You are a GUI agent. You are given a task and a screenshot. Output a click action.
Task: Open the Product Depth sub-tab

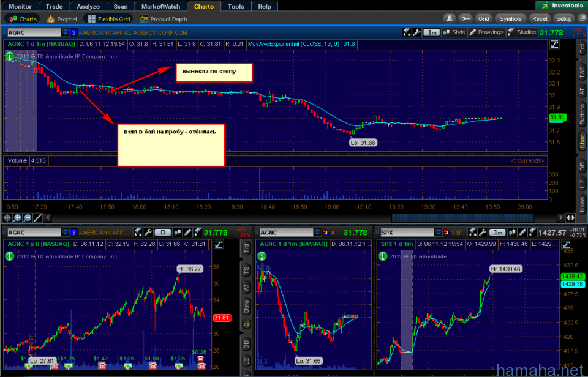[x=163, y=19]
